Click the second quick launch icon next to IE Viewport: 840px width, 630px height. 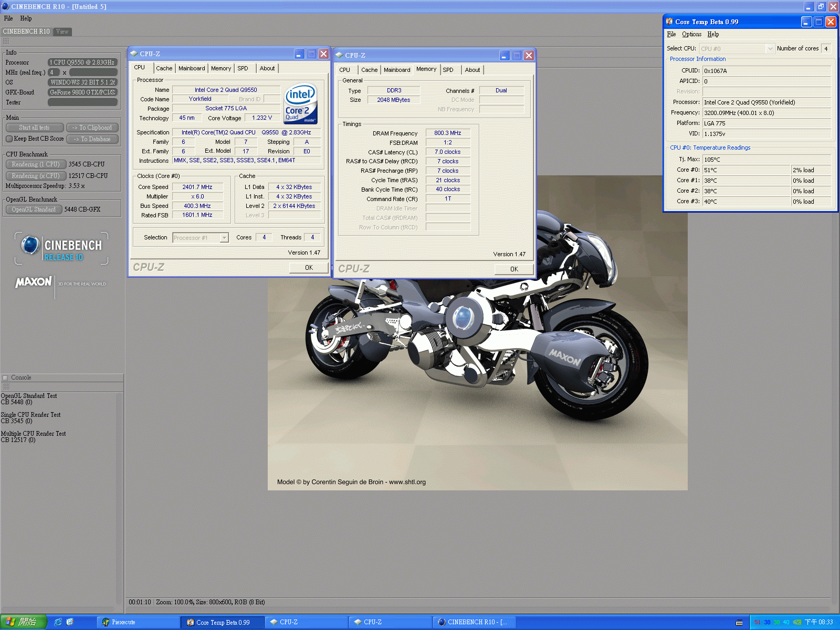[70, 622]
